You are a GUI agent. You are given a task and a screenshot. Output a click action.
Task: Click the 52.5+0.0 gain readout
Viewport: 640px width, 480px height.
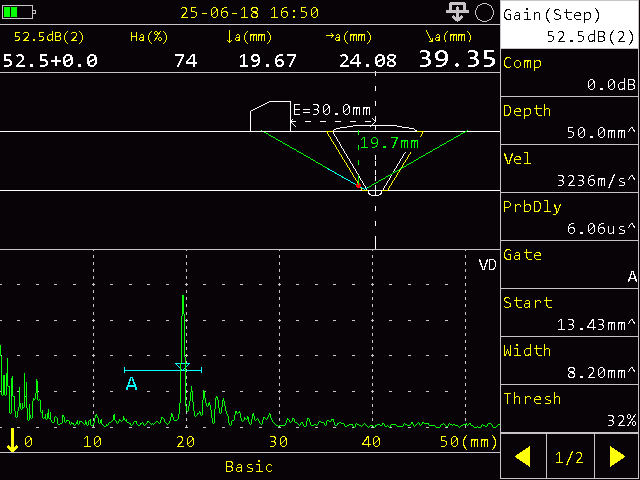[50, 61]
